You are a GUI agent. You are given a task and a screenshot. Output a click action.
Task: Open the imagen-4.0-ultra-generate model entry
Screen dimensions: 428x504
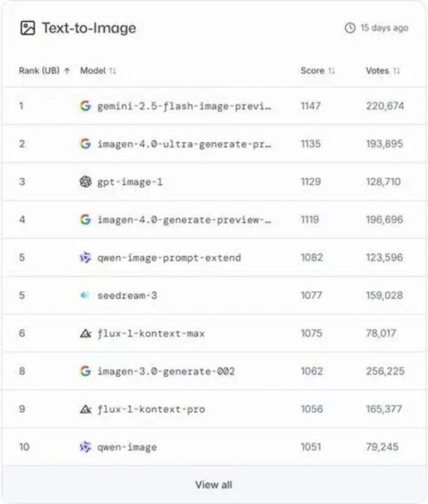tap(185, 144)
